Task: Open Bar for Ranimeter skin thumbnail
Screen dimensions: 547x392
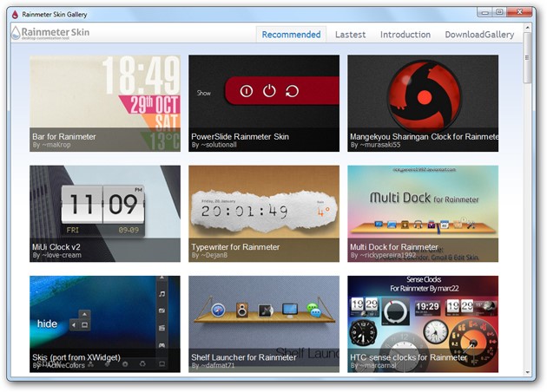Action: click(x=105, y=103)
